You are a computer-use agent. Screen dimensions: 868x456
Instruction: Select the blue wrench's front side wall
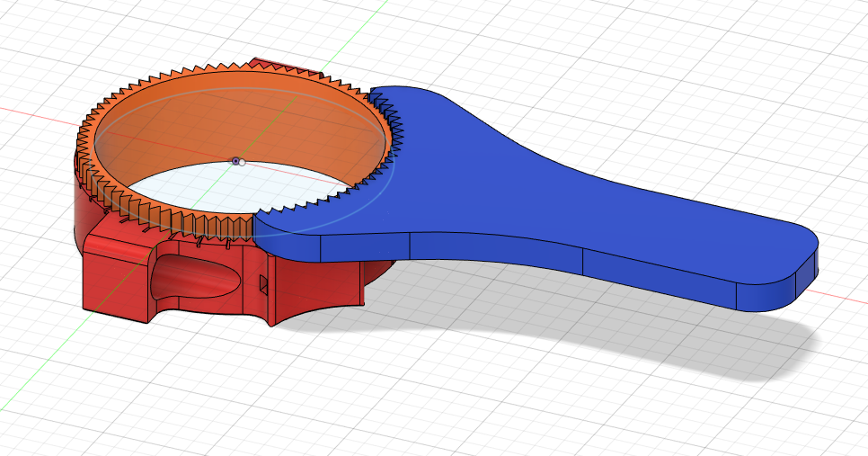pyautogui.click(x=494, y=248)
